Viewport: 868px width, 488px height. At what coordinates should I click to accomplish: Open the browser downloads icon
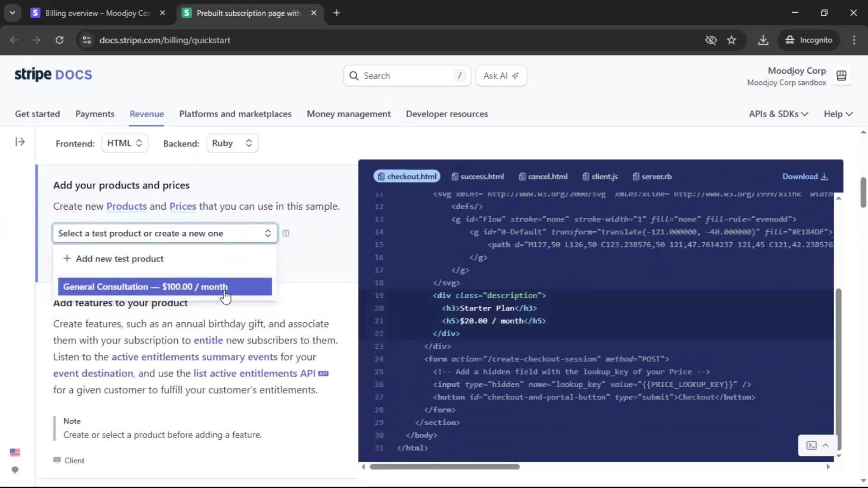pyautogui.click(x=763, y=40)
